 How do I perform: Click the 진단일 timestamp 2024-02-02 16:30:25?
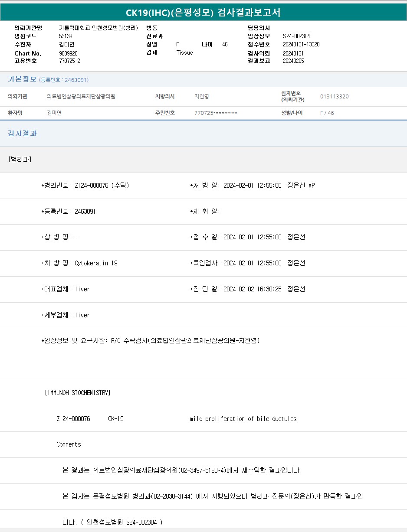pyautogui.click(x=252, y=289)
